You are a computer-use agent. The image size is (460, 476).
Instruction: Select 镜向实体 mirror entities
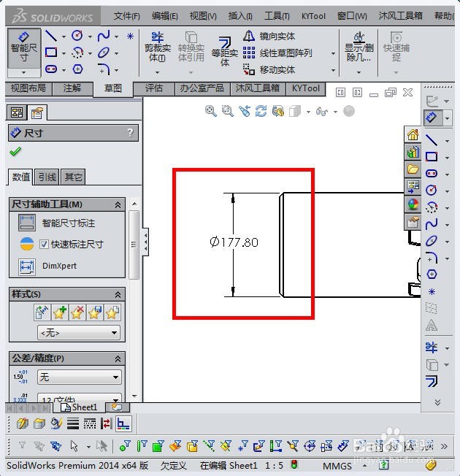click(269, 36)
